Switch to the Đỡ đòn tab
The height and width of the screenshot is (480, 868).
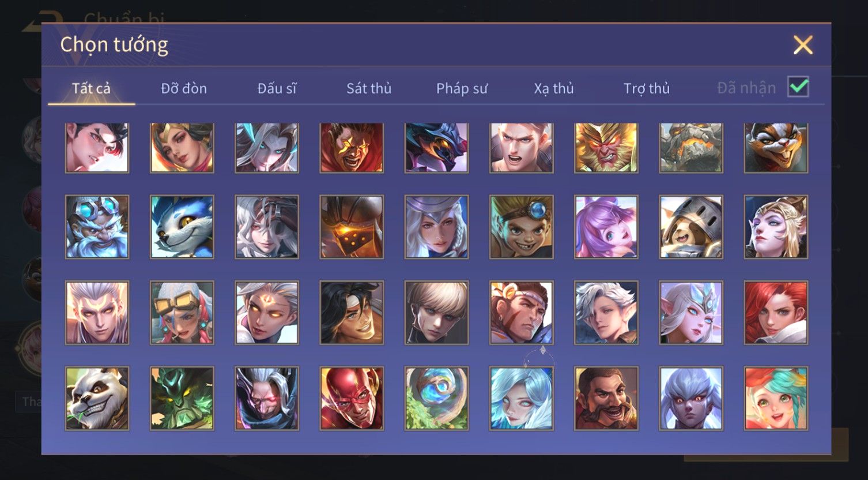(x=184, y=88)
